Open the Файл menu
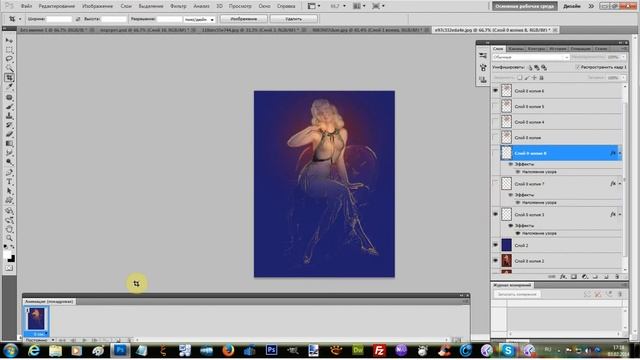The image size is (640, 360). 27,6
